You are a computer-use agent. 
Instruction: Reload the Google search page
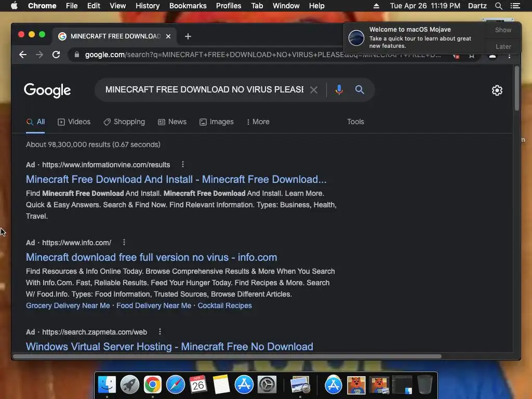56,55
